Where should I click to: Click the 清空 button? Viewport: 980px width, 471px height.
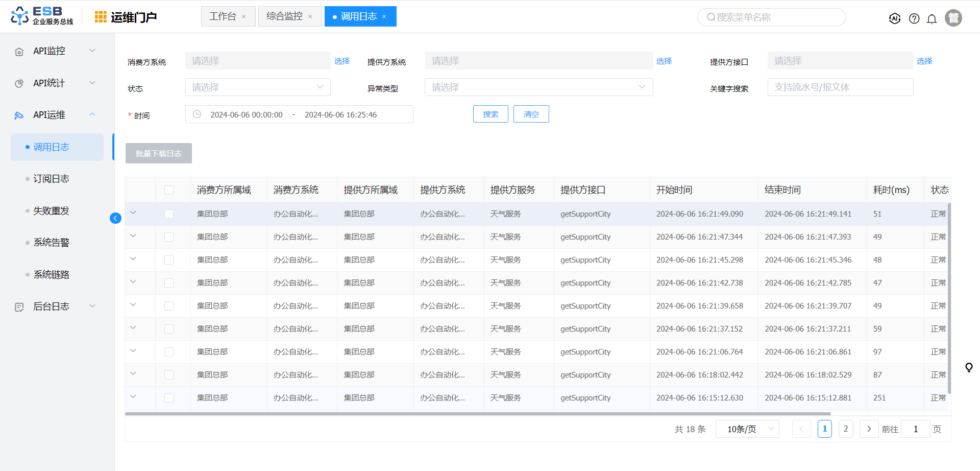[531, 114]
